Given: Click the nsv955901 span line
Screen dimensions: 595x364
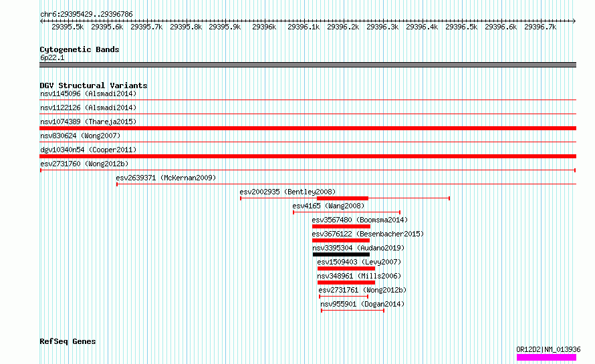Looking at the screenshot, I should [352, 311].
